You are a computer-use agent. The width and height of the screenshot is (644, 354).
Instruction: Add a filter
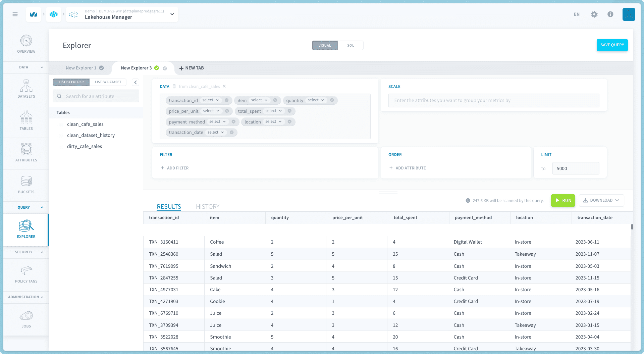174,168
